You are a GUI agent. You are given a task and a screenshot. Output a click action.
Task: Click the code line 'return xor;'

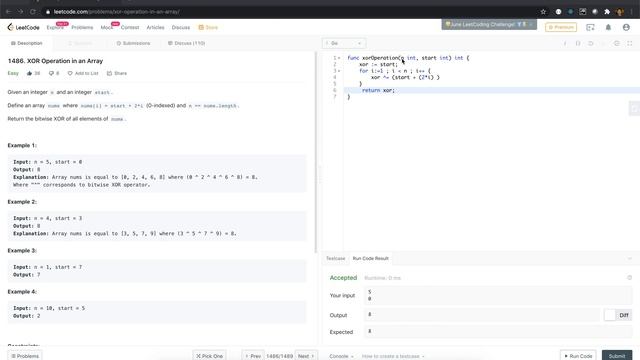click(378, 90)
